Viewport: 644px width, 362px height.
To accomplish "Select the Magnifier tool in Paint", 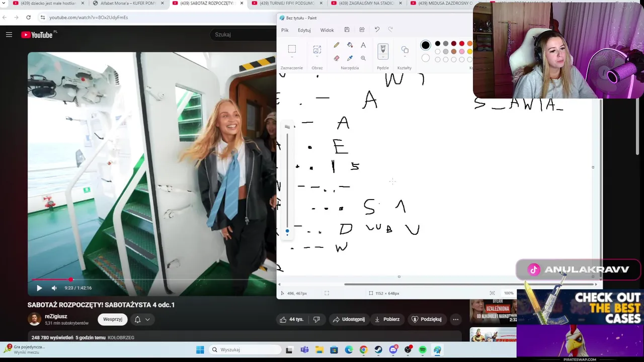I will click(363, 58).
